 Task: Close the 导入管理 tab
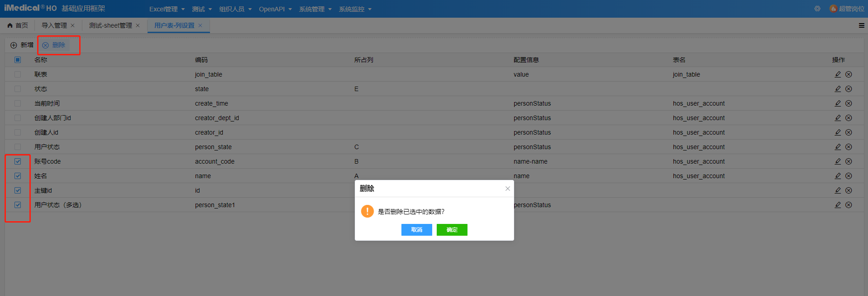click(72, 25)
